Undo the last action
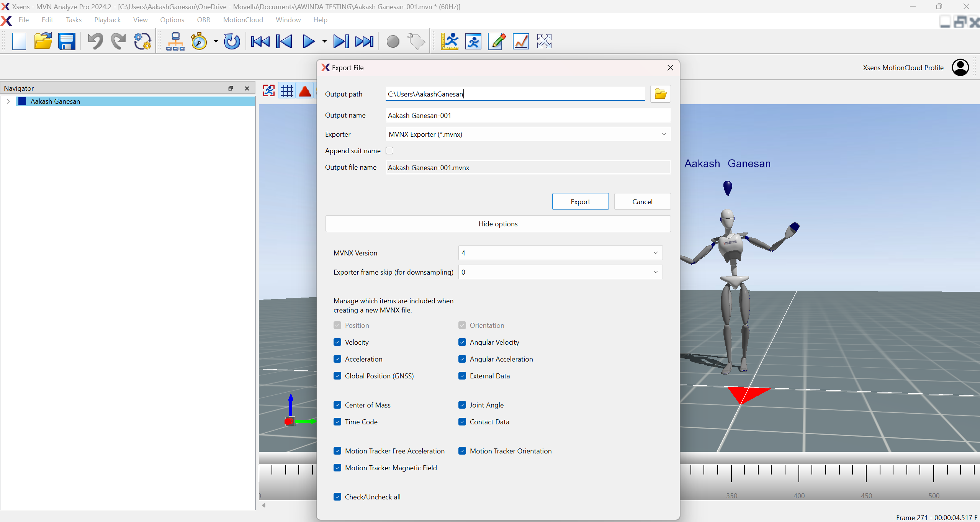 tap(95, 41)
